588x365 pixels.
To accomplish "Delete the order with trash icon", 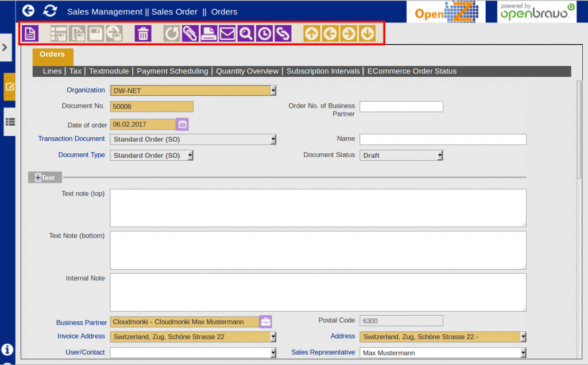I will (x=143, y=34).
